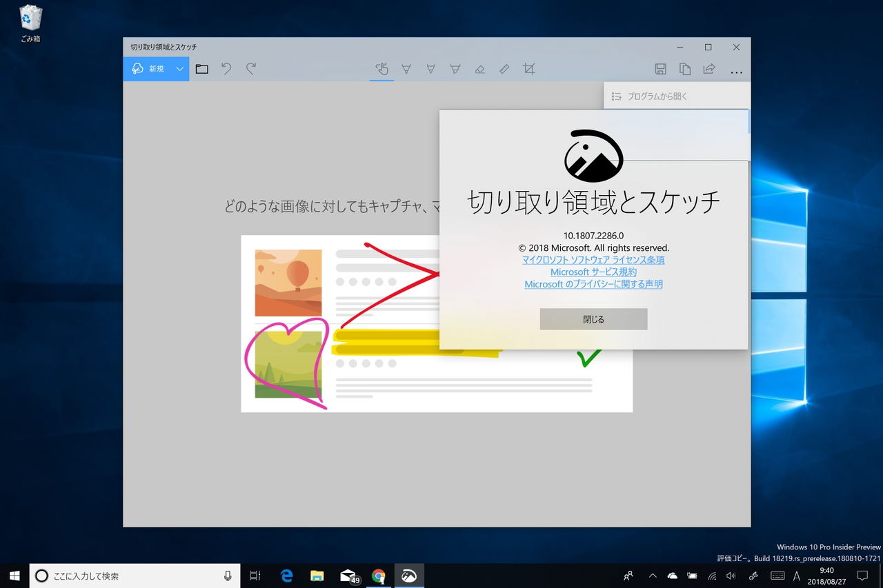Image resolution: width=883 pixels, height=588 pixels.
Task: Redo with the redo arrow icon
Action: tap(251, 69)
